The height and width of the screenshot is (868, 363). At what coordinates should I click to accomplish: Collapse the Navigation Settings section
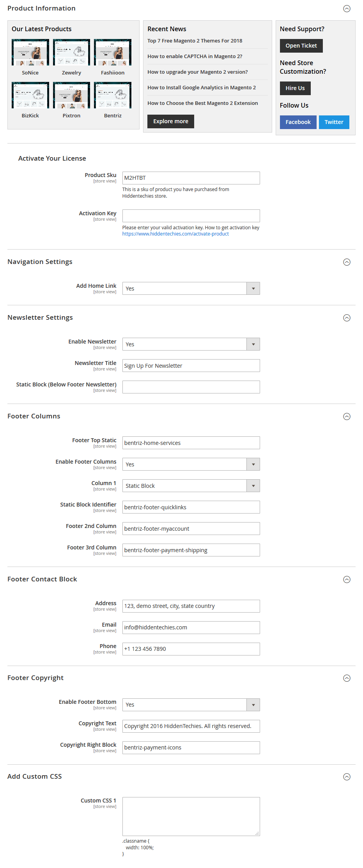tap(347, 262)
